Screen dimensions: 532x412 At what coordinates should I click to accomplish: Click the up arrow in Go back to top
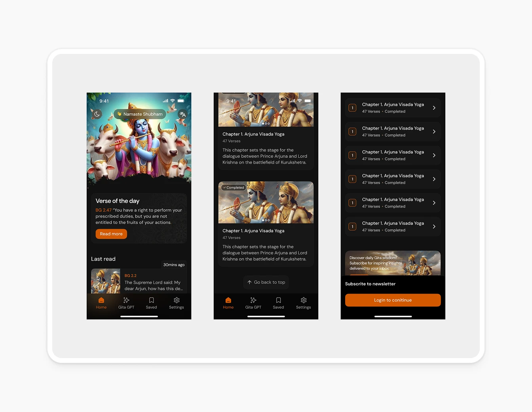(x=250, y=282)
